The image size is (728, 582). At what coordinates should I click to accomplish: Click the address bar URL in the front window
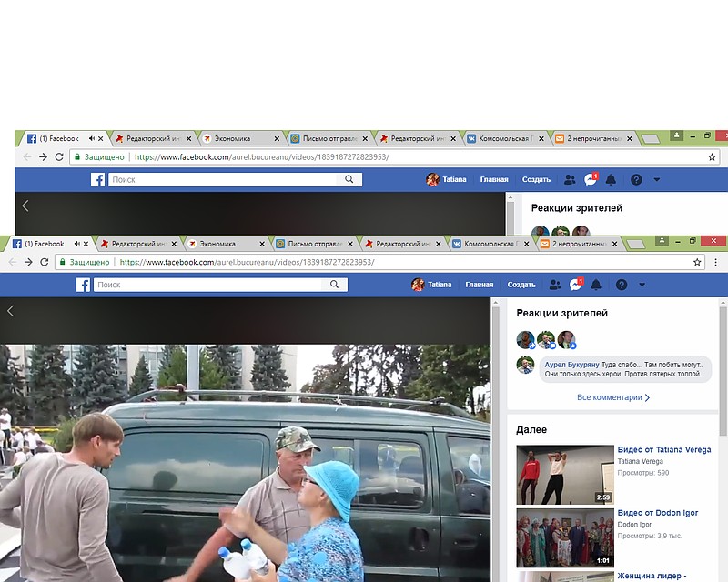click(x=247, y=262)
